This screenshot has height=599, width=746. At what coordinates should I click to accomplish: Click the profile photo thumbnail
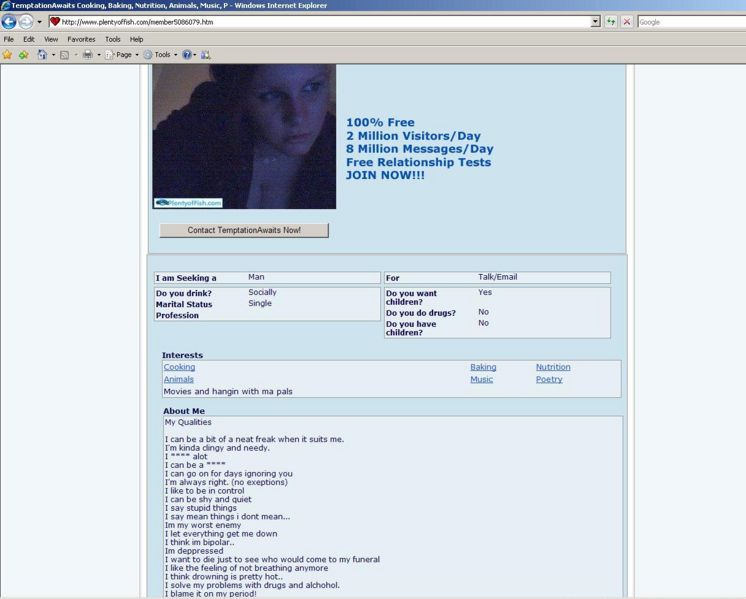click(x=244, y=136)
